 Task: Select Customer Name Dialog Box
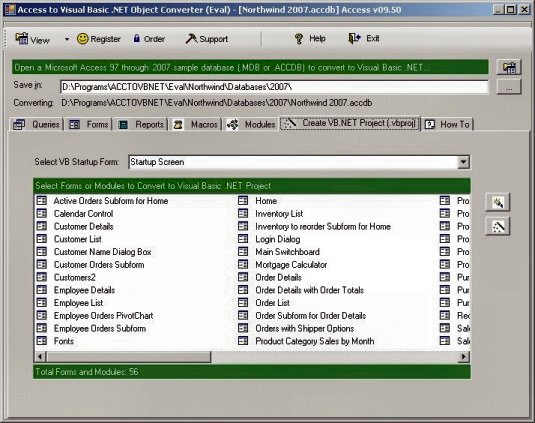tap(102, 252)
